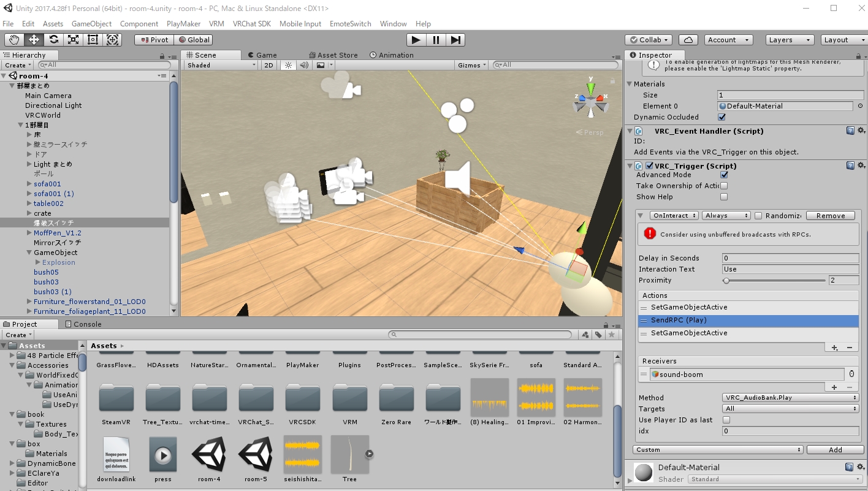Select the Scale tool
Screen dimensions: 868x491
coord(73,40)
